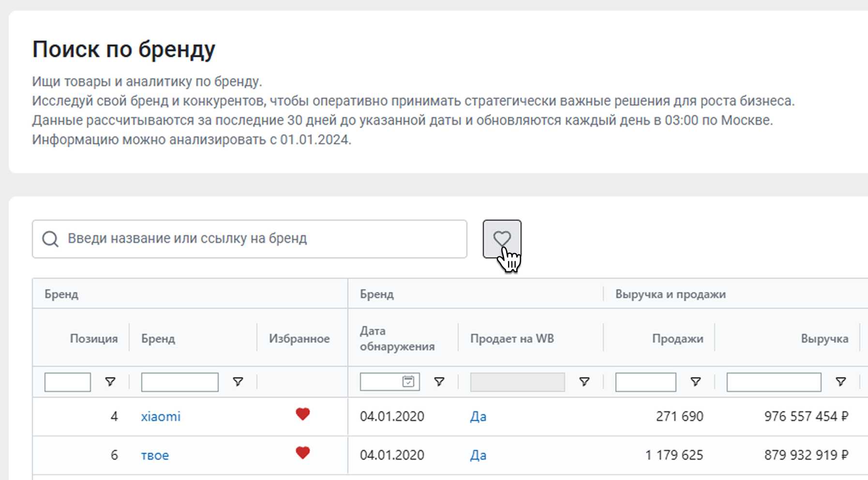Open filter icon for Позиция column
Viewport: 868px width, 480px height.
click(110, 382)
